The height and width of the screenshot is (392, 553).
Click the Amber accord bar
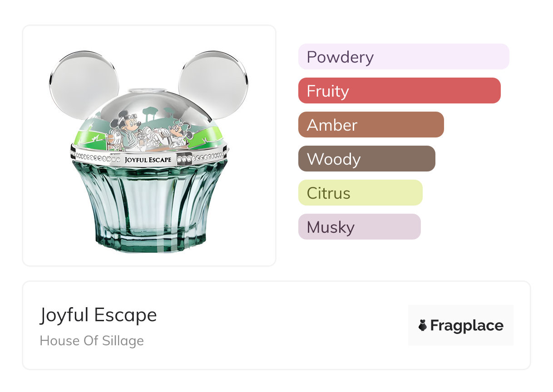(x=370, y=125)
